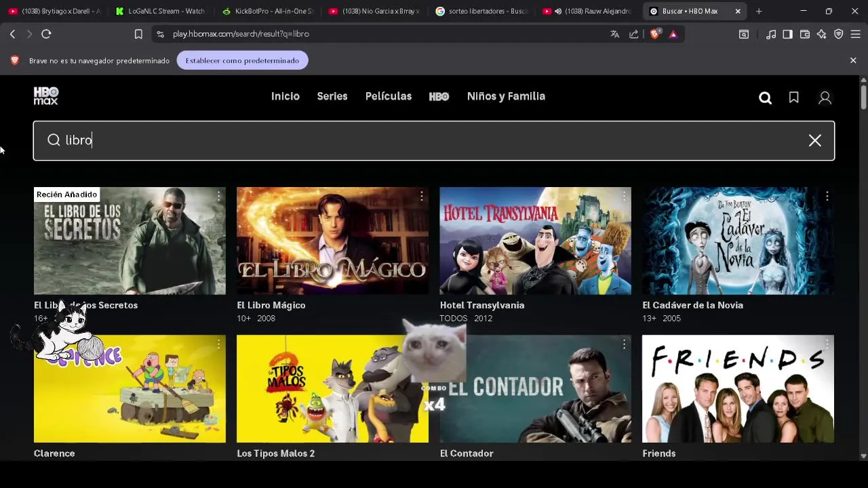Open Leo AI sparkle icon

click(x=821, y=34)
